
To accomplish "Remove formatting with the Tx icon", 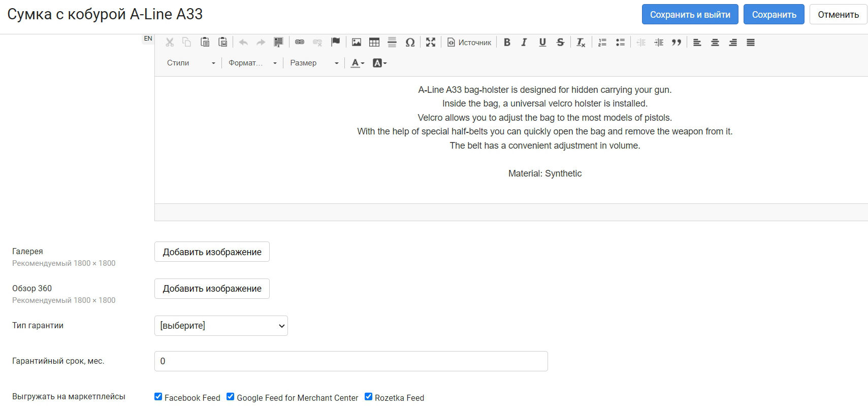I will coord(581,43).
